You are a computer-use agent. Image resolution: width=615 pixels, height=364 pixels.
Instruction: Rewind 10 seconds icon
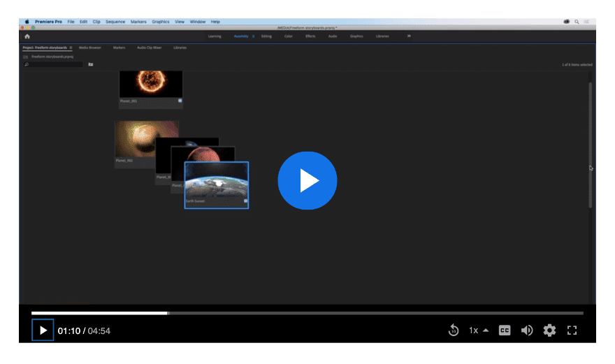point(454,330)
